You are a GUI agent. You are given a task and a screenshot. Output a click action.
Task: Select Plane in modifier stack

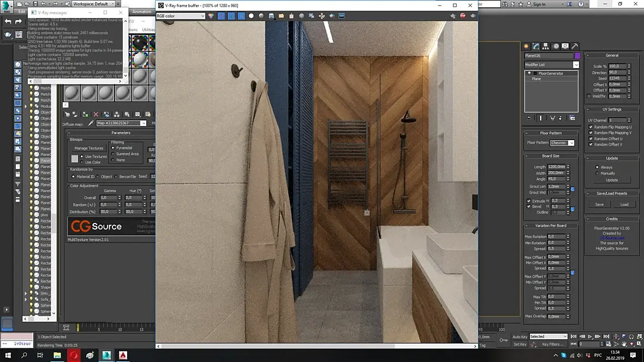pos(536,79)
